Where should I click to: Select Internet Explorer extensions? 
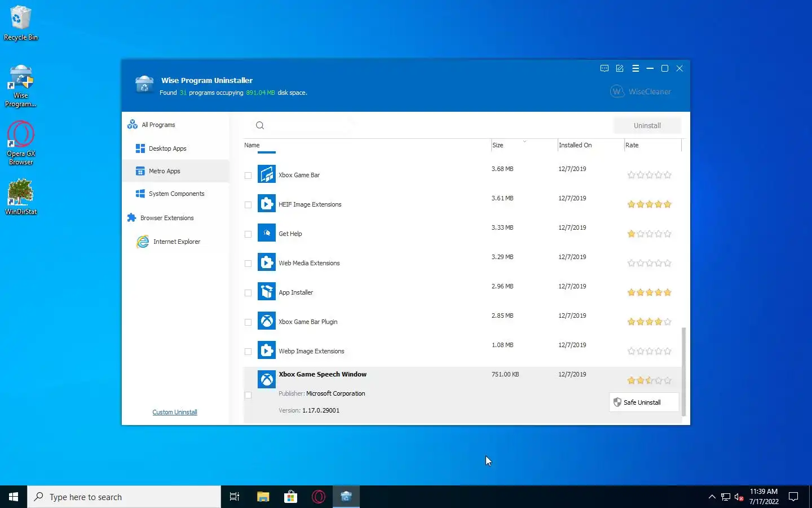[x=175, y=242]
